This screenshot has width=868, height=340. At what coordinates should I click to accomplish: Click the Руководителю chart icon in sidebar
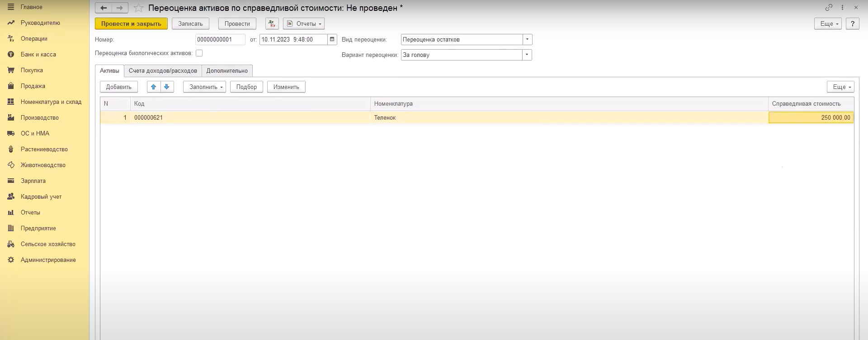[x=11, y=23]
